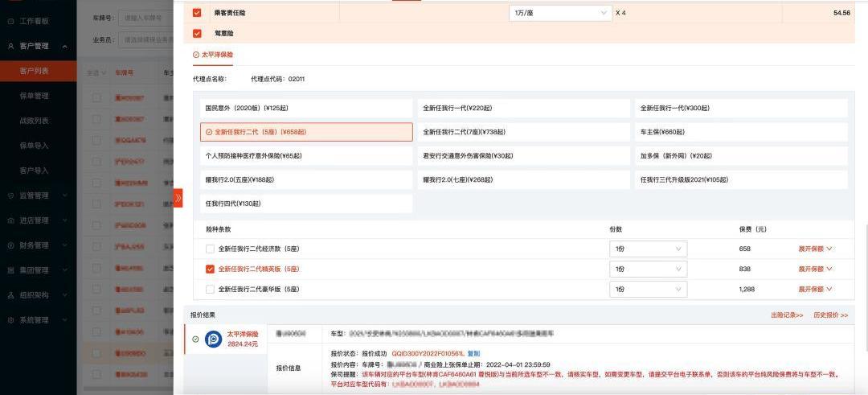Check 全新任我行二代经济款（5座） checkbox

210,249
